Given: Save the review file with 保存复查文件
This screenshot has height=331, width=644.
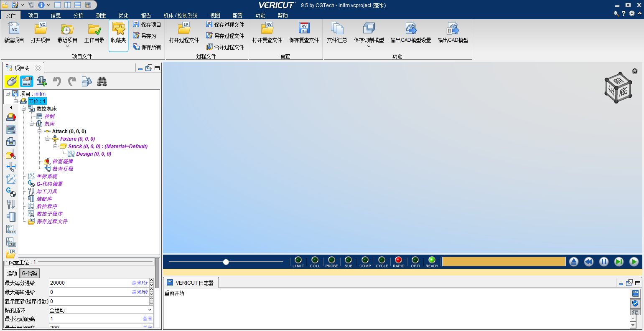Looking at the screenshot, I should tap(304, 33).
